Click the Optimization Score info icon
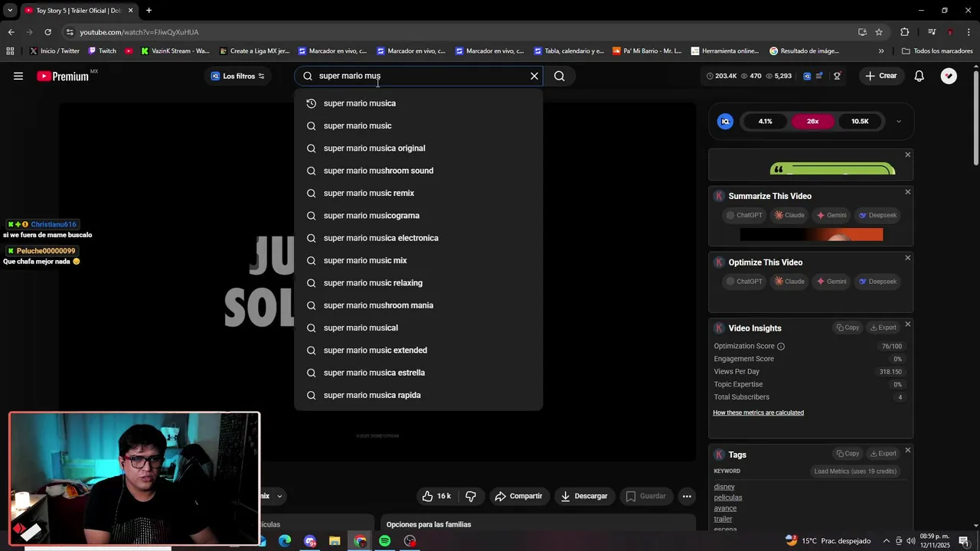Image resolution: width=980 pixels, height=551 pixels. point(781,346)
